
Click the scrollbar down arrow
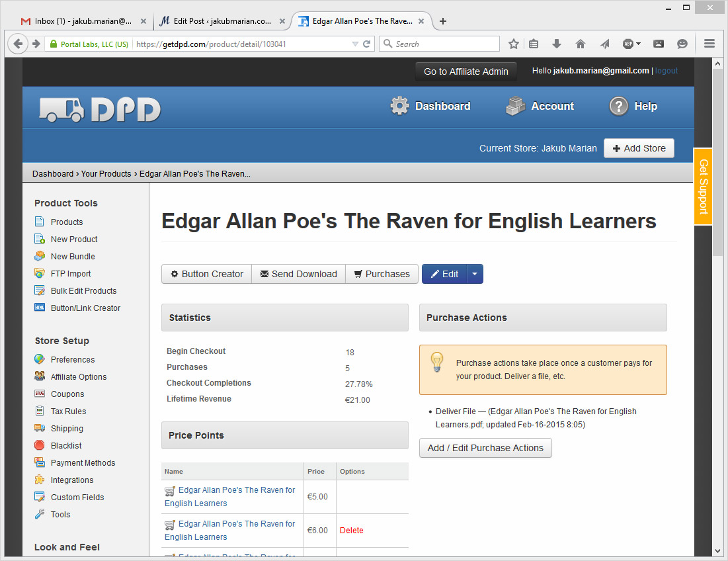(718, 551)
